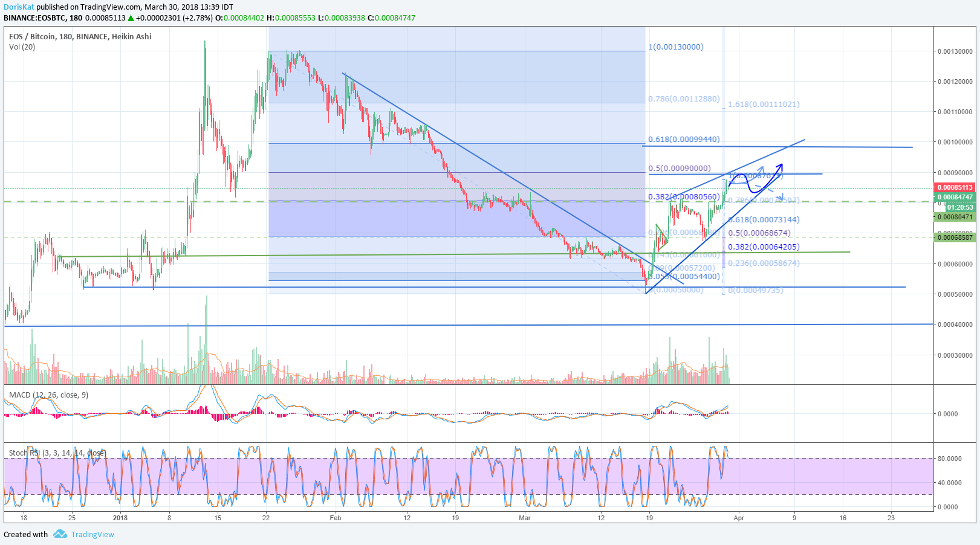The height and width of the screenshot is (545, 980).
Task: Click the 0.236(0.00058674) fib label
Action: click(764, 263)
